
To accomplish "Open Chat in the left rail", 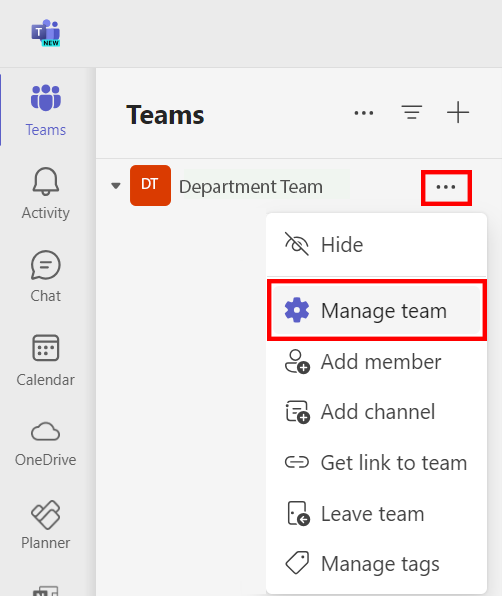I will [46, 276].
